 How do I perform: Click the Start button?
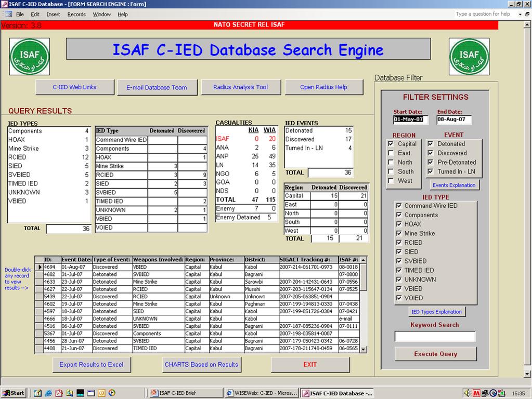(x=14, y=393)
